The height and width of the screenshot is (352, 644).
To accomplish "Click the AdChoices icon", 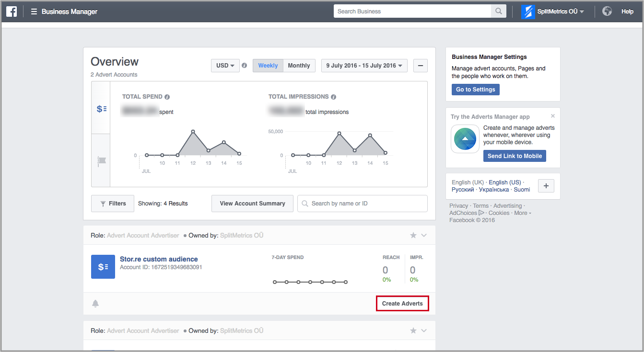I will [x=481, y=213].
